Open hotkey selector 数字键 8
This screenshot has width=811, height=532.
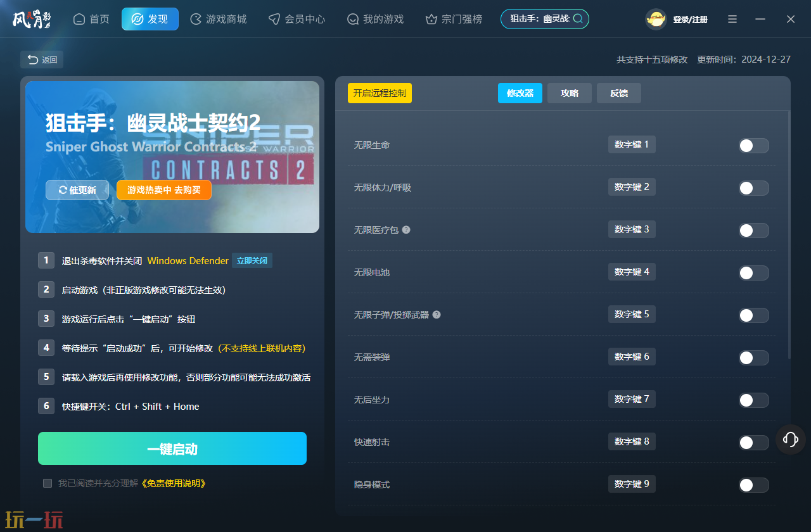(632, 441)
